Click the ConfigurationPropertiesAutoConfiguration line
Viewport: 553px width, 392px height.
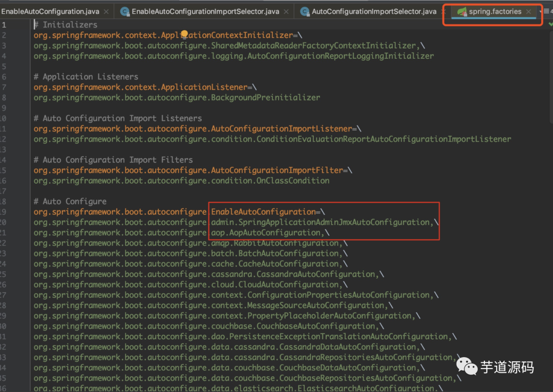tap(236, 295)
